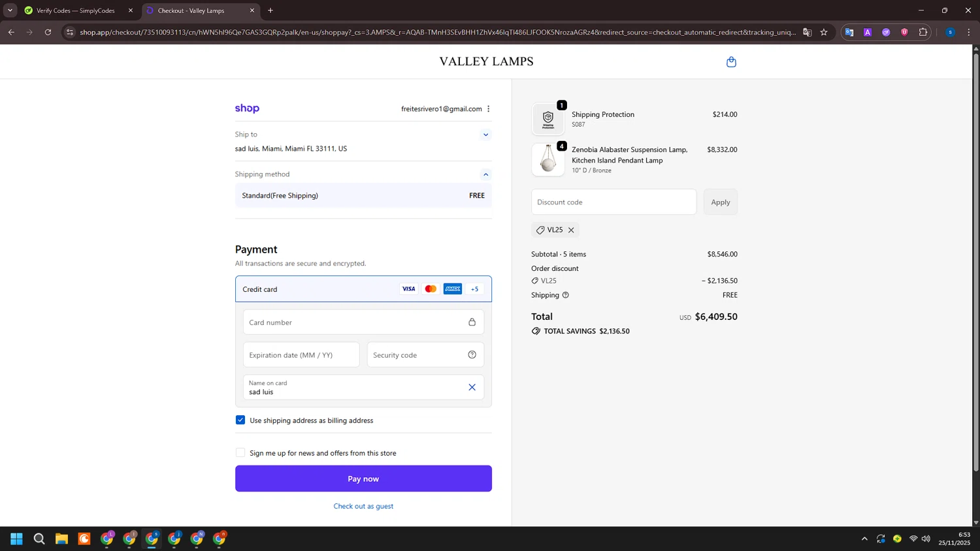Open Google Translate extension icon
The image size is (980, 551).
pos(849,32)
